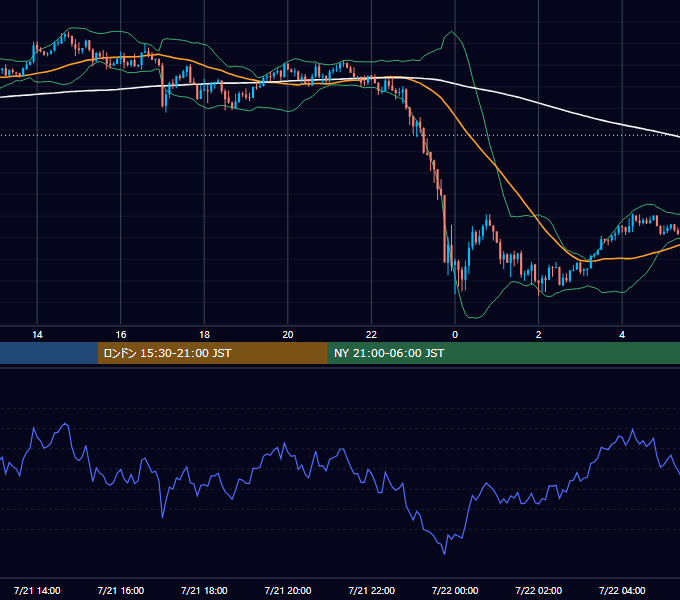Click the 14 hour label on price chart axis
The width and height of the screenshot is (680, 600).
click(37, 335)
